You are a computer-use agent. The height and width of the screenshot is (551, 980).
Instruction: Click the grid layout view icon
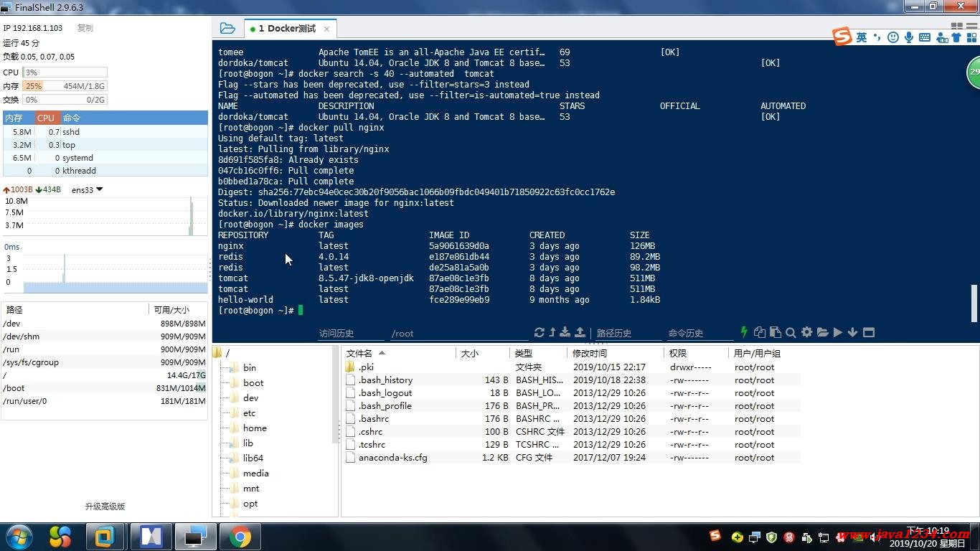[956, 27]
